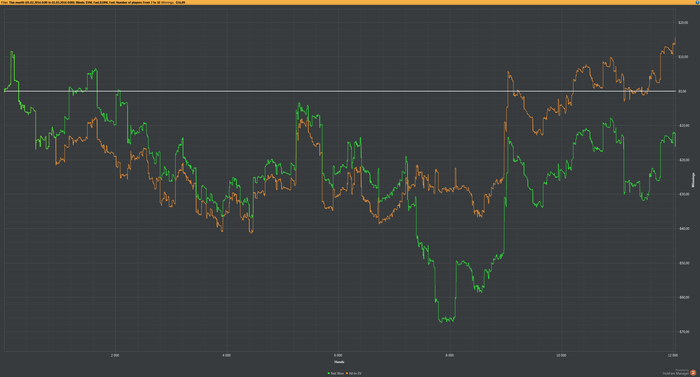Click the $20,00 y-axis label
The width and height of the screenshot is (700, 377).
683,22
